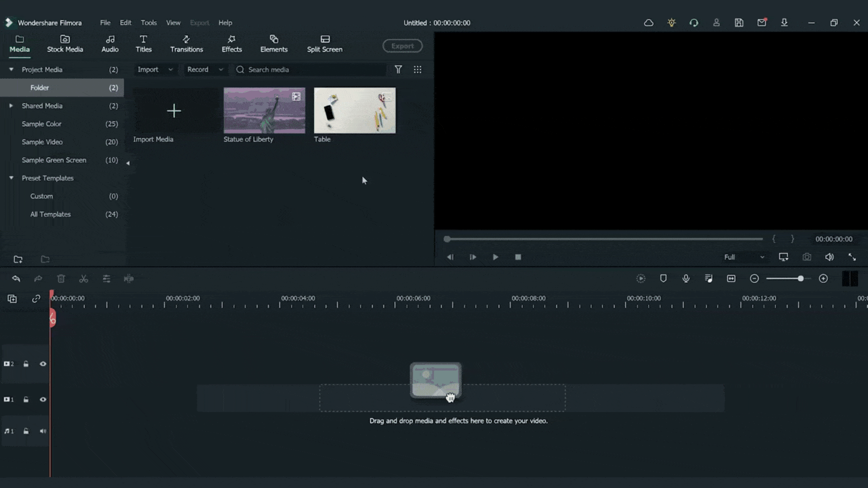This screenshot has width=868, height=488.
Task: Click the Record dropdown arrow
Action: (221, 70)
